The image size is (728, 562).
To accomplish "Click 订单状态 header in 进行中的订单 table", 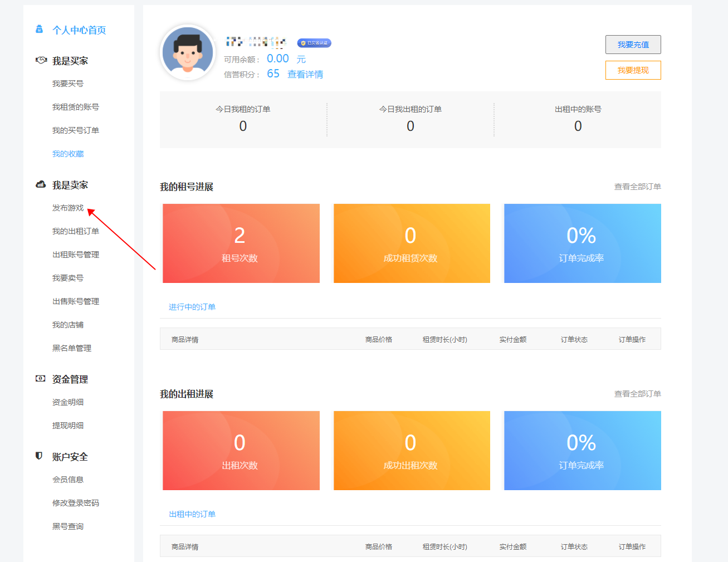I will [x=574, y=339].
